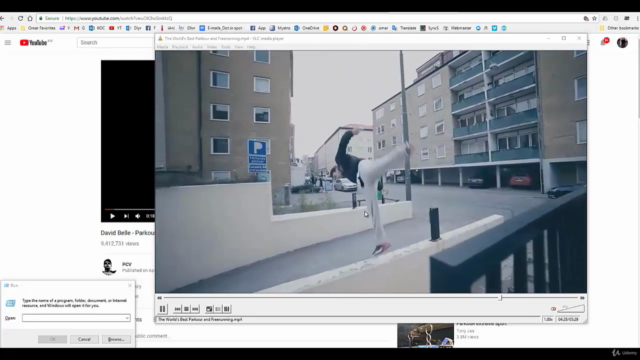Expand the Run dialog Open dropdown
The width and height of the screenshot is (640, 360).
[127, 318]
